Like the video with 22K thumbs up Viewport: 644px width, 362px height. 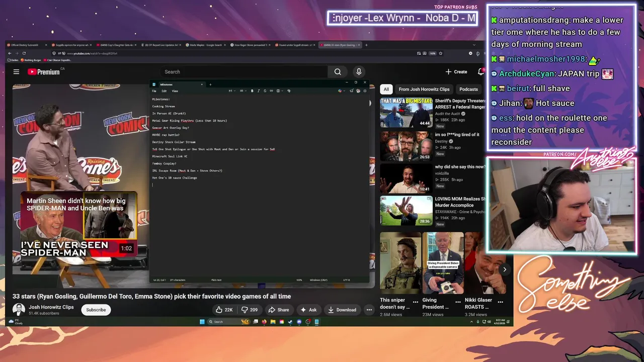pyautogui.click(x=224, y=310)
